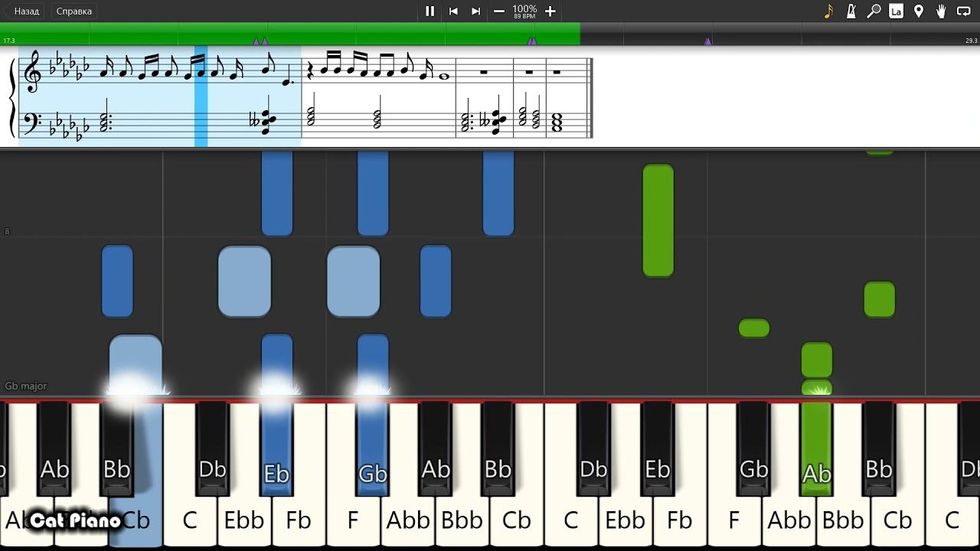
Task: Click the tall green falling note block
Action: pos(658,220)
